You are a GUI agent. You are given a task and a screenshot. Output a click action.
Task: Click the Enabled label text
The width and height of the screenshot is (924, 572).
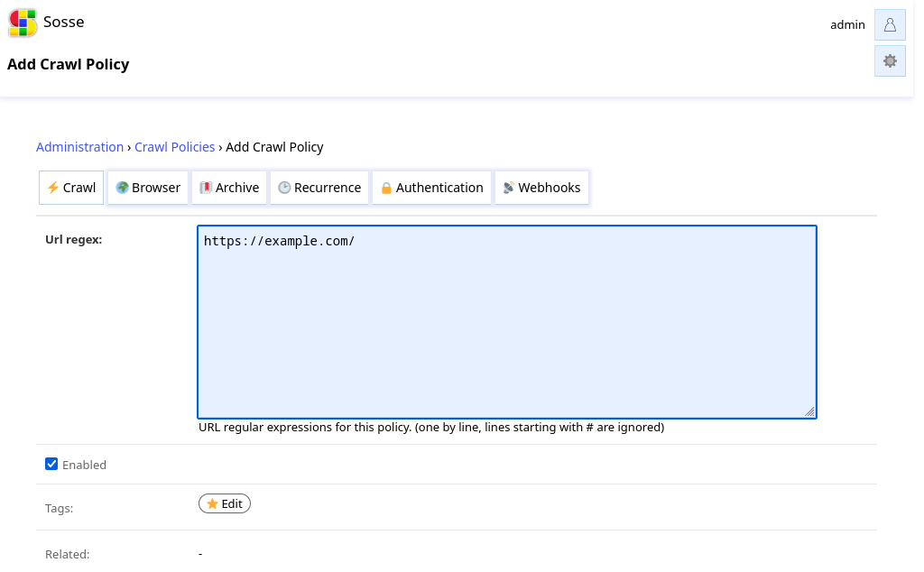[84, 465]
